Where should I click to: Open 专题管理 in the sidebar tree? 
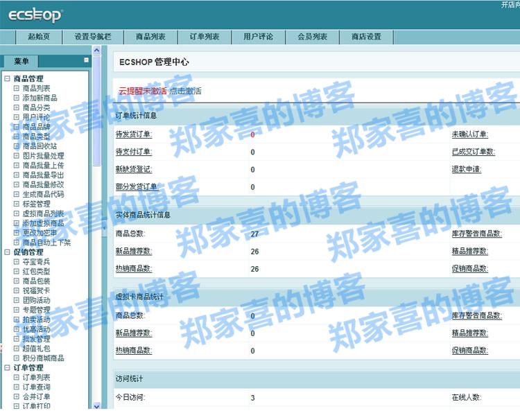(37, 310)
